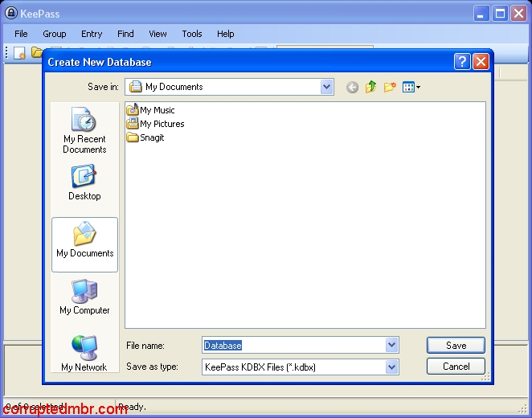Open My Recent Documents in the places bar
The width and height of the screenshot is (532, 418).
[84, 130]
